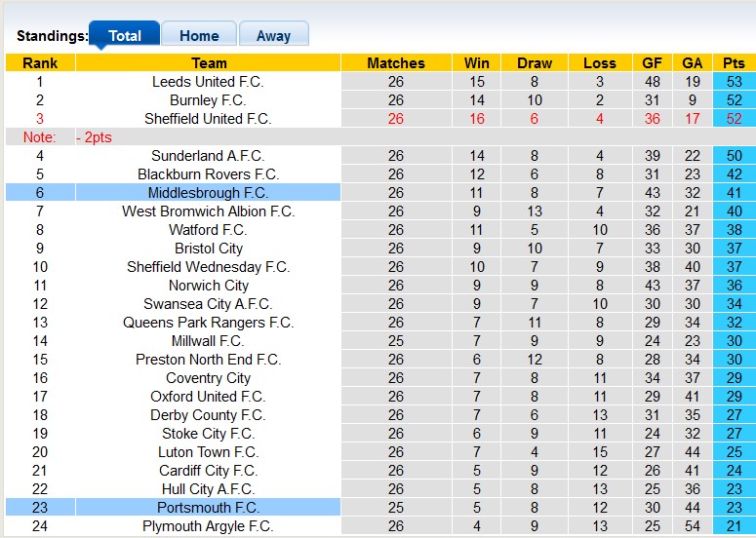Select Plymouth Argyle F.C. team name
Screen dimensions: 756x538
(x=208, y=526)
